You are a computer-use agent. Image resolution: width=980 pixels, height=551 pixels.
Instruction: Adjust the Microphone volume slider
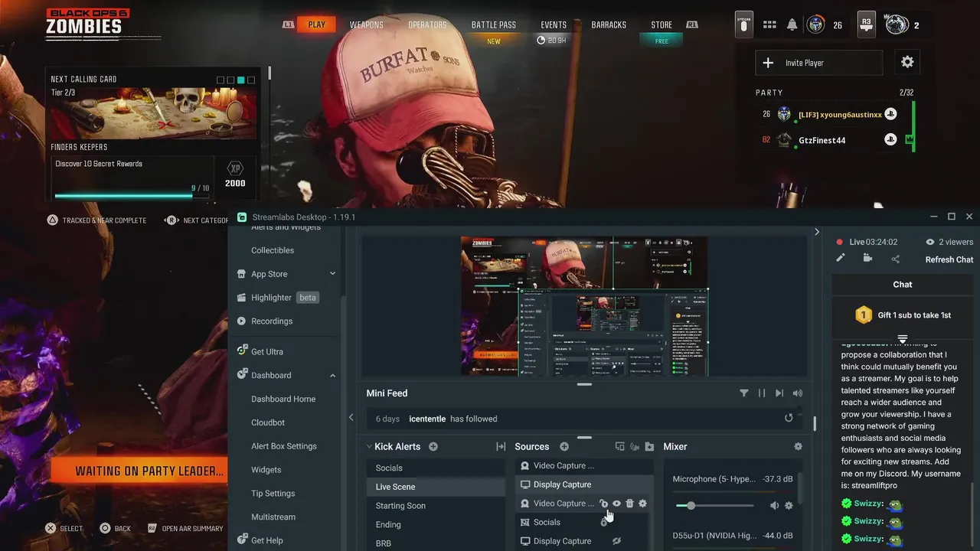(715, 506)
